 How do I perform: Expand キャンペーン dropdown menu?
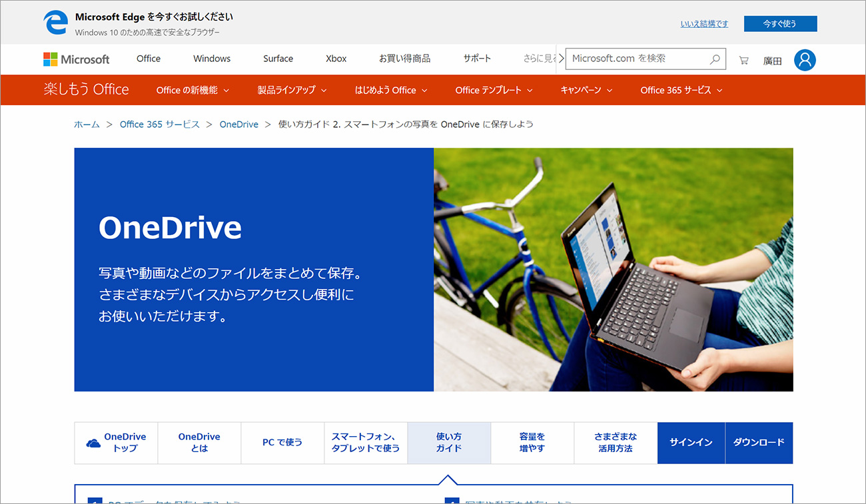586,91
